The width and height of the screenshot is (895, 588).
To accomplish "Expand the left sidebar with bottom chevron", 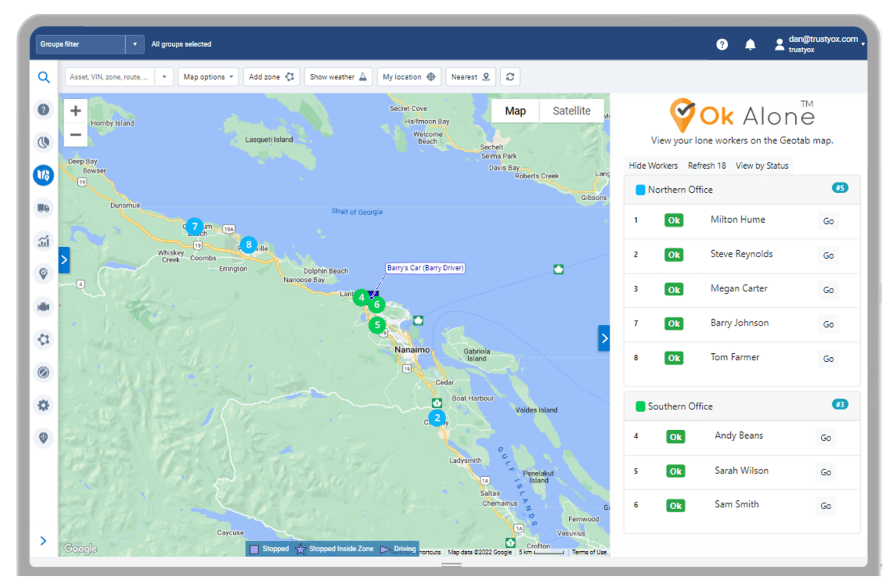I will coord(43,541).
